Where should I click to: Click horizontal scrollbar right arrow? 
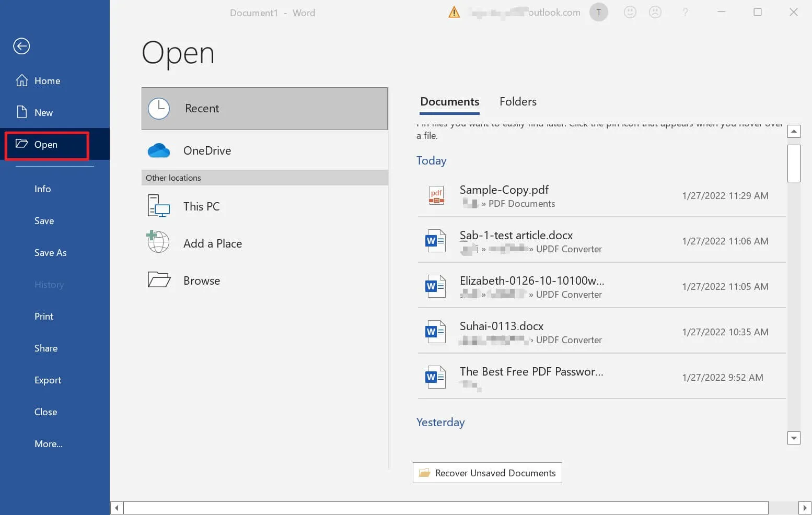tap(805, 508)
